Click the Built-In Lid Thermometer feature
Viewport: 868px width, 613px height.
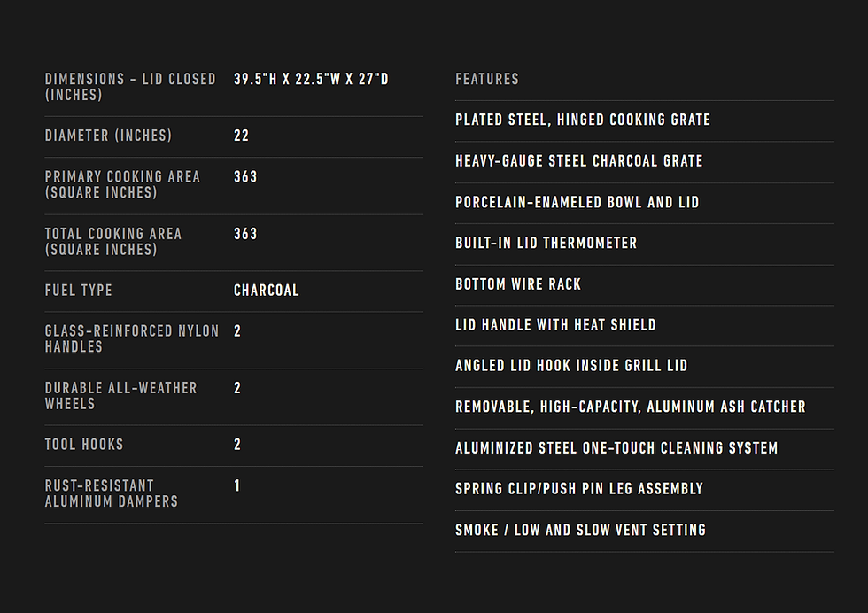(546, 243)
